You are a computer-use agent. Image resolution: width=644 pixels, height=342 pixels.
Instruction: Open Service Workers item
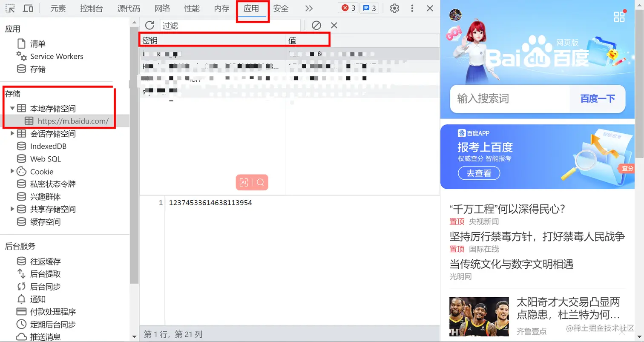point(57,56)
